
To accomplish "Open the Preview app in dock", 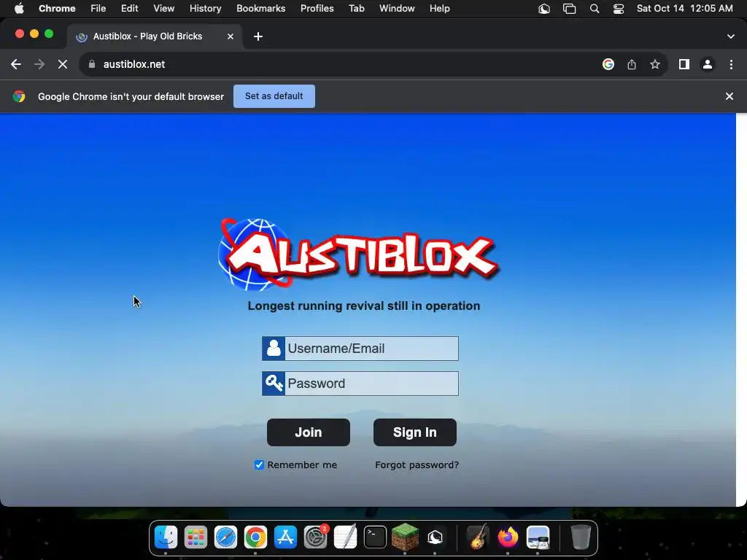I will click(538, 537).
